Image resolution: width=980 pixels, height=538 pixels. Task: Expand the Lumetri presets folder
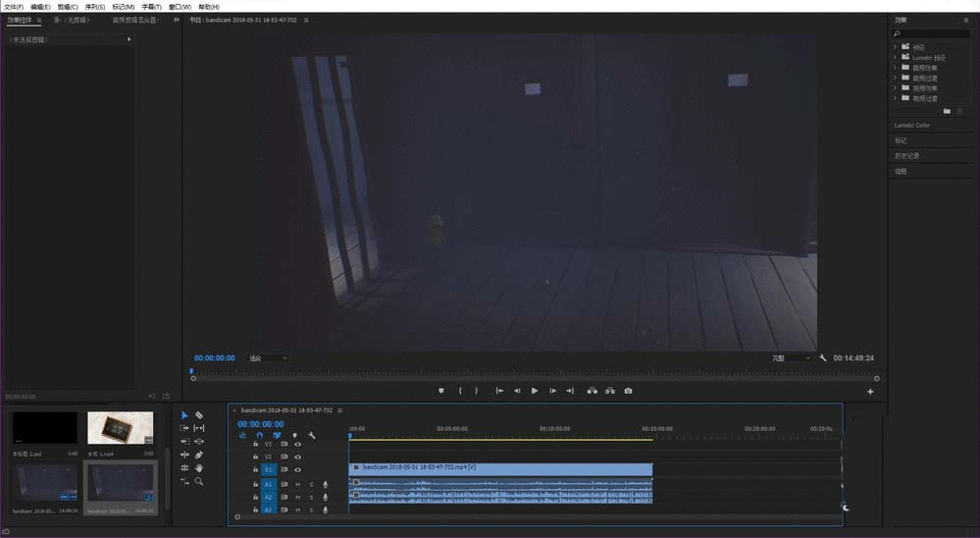[x=896, y=57]
